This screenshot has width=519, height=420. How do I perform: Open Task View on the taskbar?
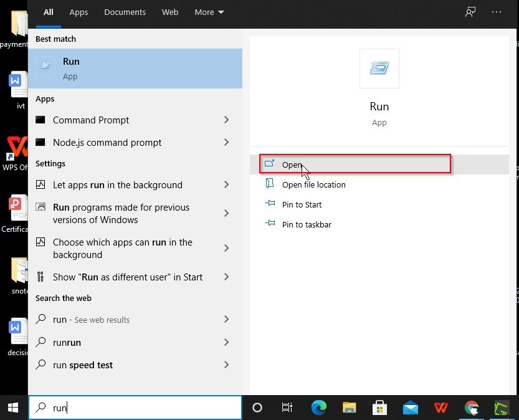tap(287, 408)
